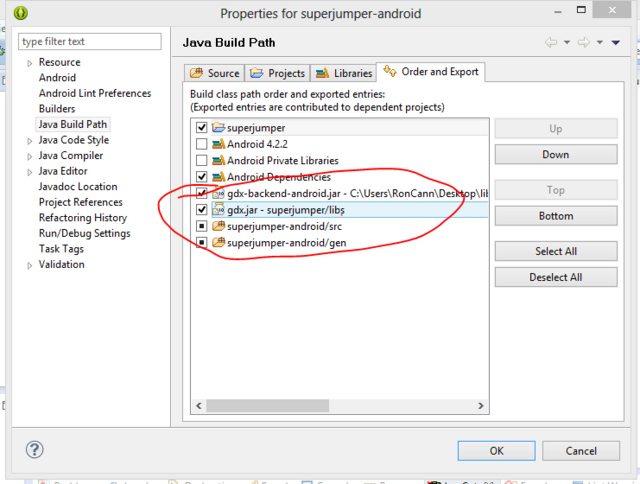Maximize the Properties dialog window

[581, 10]
